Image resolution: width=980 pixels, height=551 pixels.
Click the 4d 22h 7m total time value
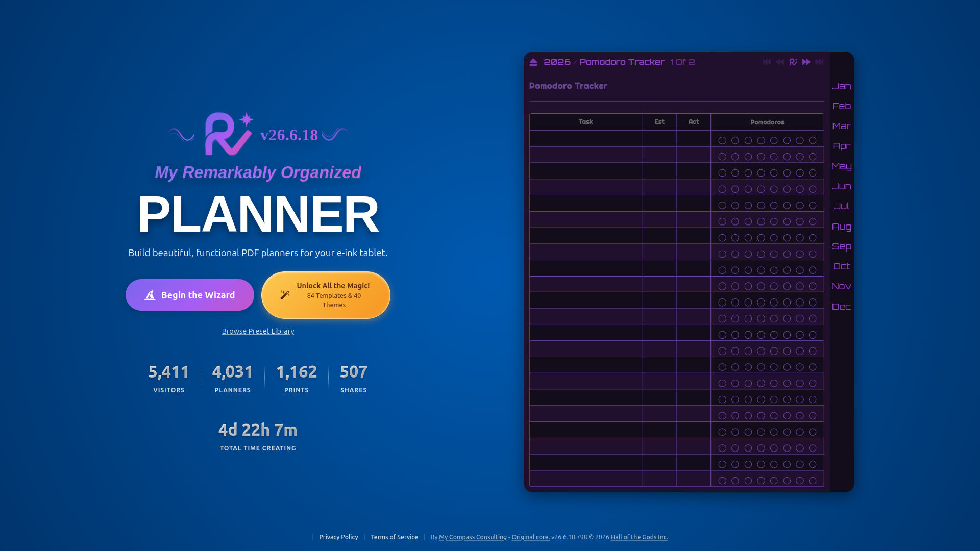click(258, 430)
